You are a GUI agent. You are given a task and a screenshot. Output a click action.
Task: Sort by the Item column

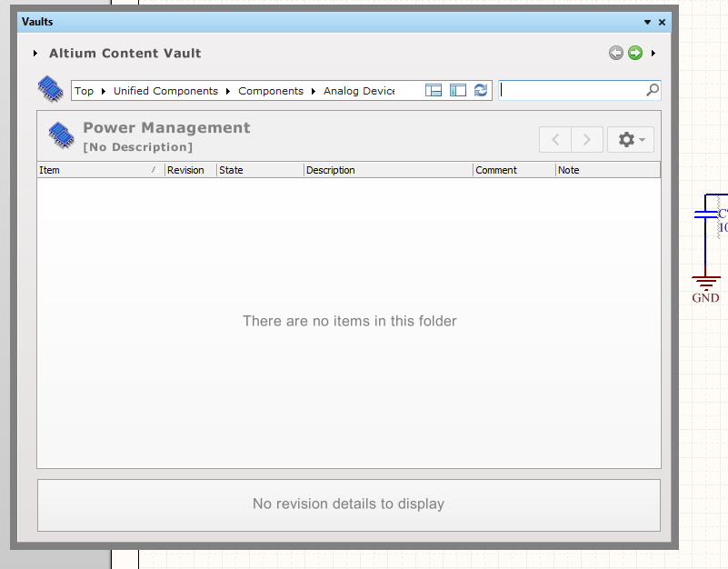(100, 170)
